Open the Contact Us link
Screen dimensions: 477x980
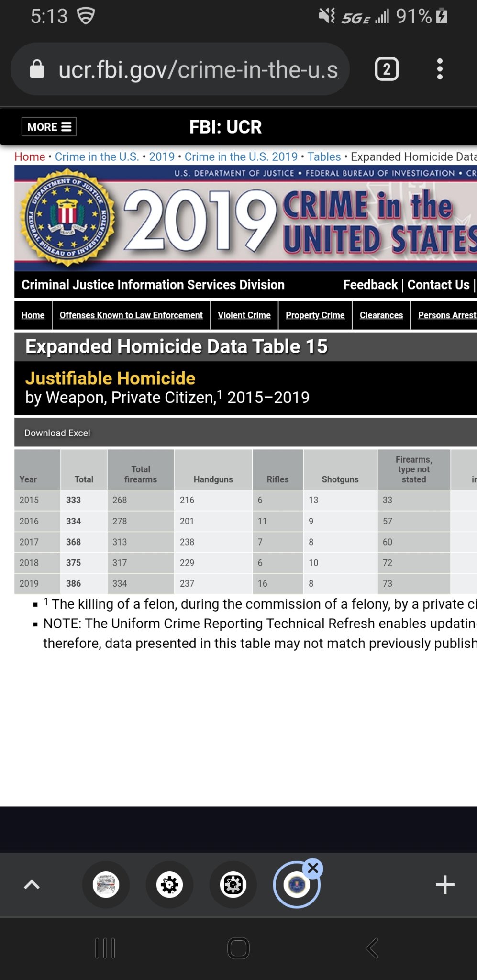click(x=438, y=285)
